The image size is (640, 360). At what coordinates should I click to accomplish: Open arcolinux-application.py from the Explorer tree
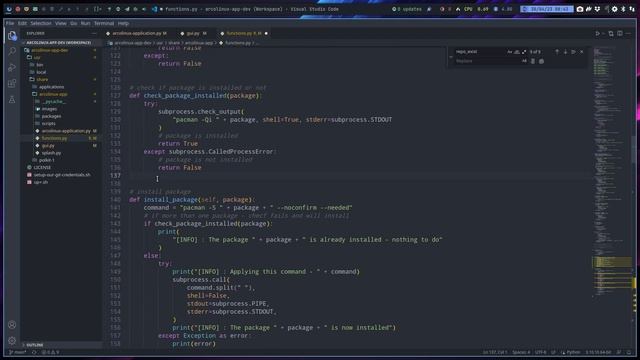pyautogui.click(x=66, y=131)
